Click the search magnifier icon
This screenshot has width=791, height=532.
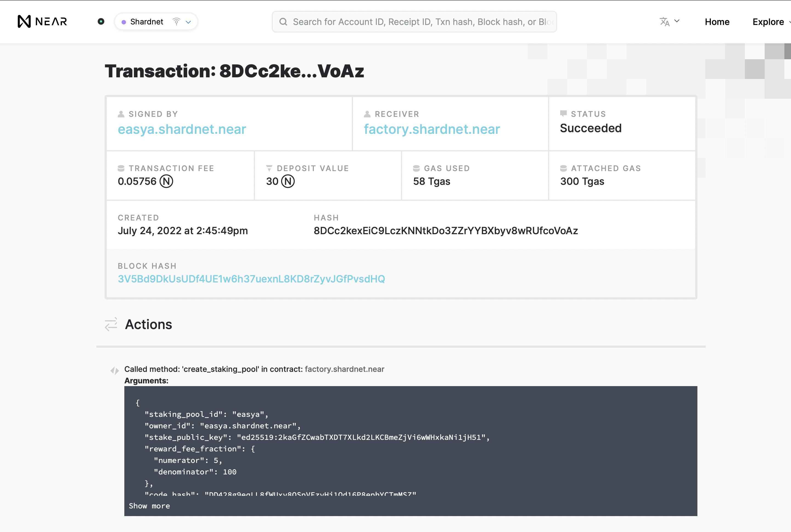[283, 22]
